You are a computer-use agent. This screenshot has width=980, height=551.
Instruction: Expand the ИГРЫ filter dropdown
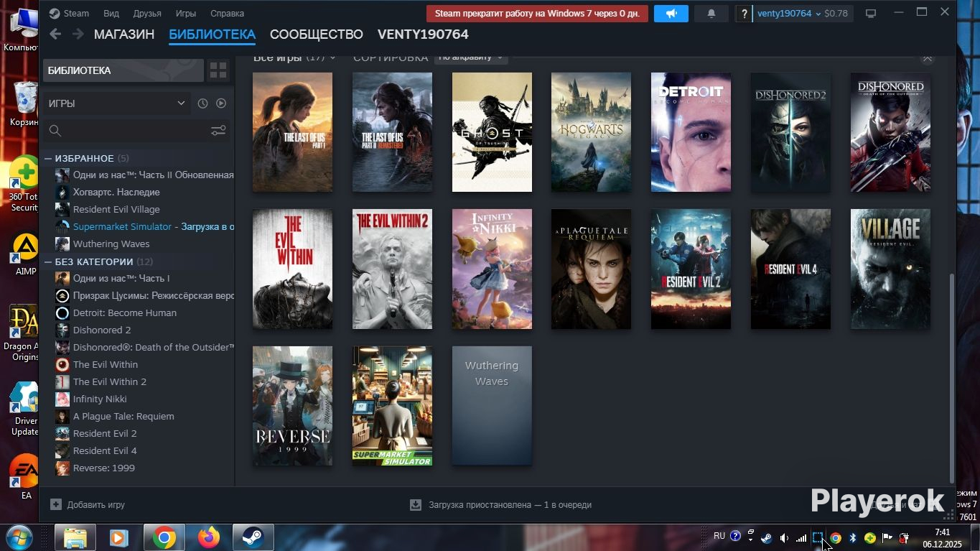coord(116,103)
